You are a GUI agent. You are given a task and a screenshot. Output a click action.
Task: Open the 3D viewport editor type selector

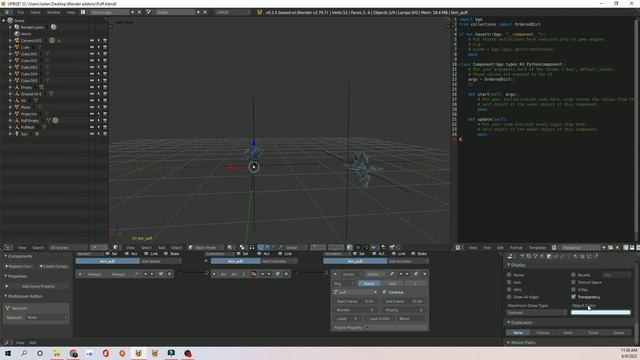(x=116, y=247)
